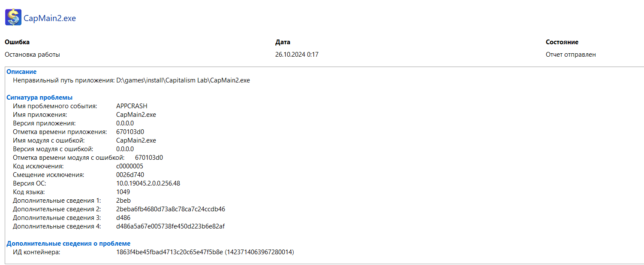Select the hash value d486a5a67e005738fe450d223b6e82af

[170, 226]
